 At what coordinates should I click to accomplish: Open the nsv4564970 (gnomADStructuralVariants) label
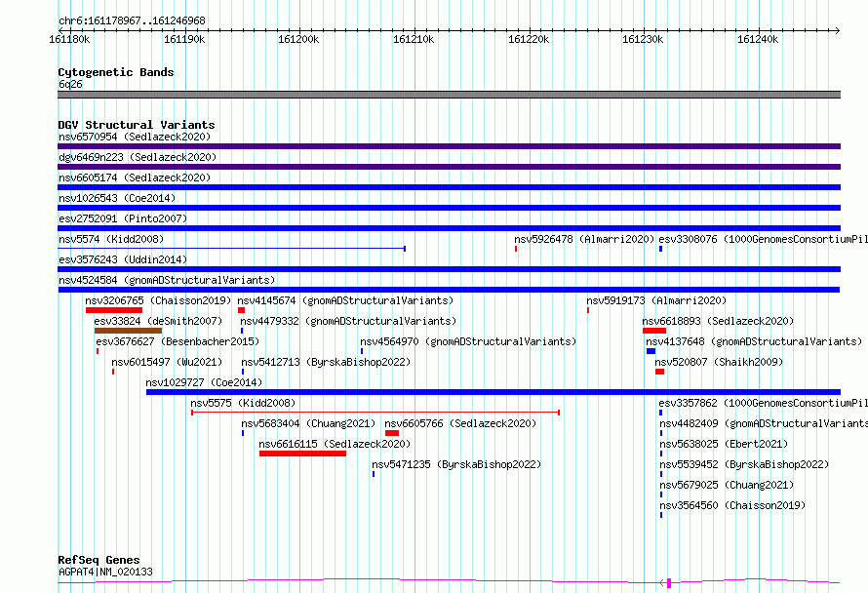pyautogui.click(x=468, y=341)
